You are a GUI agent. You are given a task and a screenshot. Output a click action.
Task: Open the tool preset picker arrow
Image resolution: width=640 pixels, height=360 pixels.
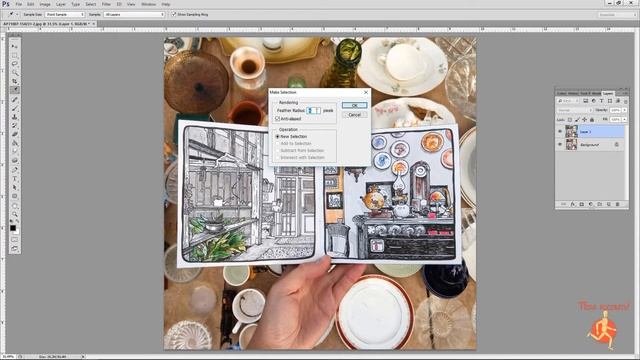17,14
